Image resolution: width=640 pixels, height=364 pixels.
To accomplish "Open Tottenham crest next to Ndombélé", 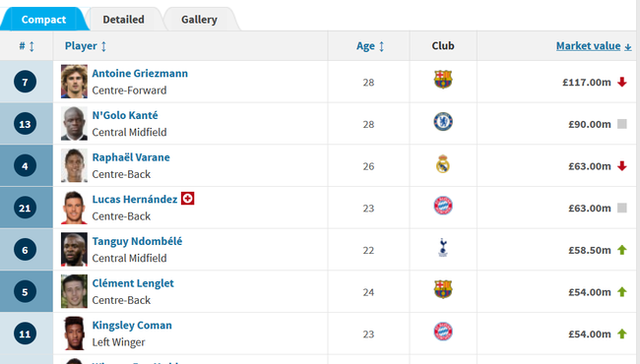I will (443, 248).
